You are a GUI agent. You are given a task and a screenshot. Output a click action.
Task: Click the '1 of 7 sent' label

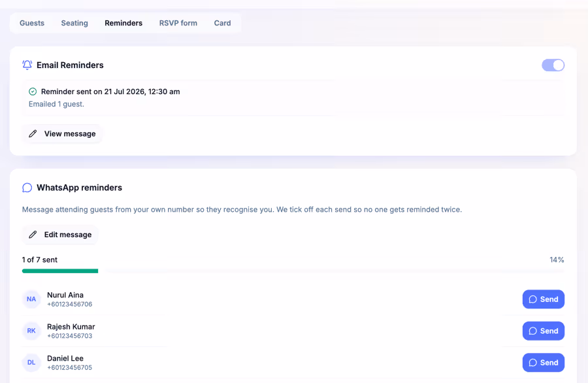(40, 259)
